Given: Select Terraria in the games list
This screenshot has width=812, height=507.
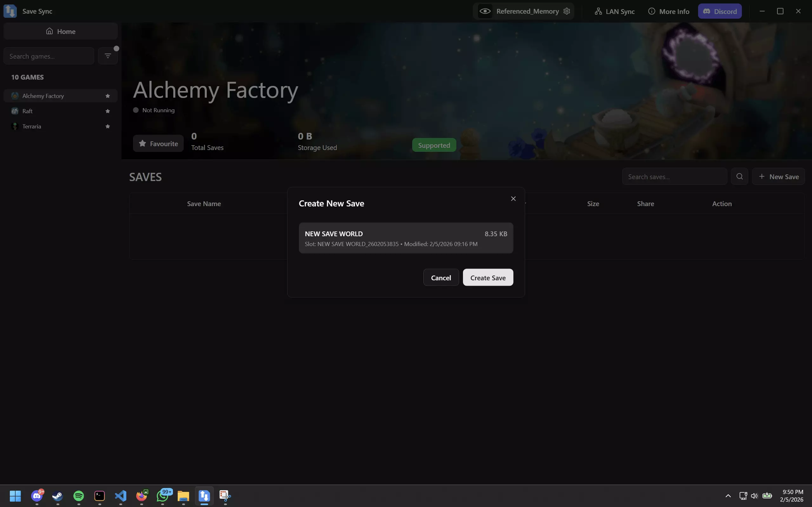Looking at the screenshot, I should click(32, 127).
